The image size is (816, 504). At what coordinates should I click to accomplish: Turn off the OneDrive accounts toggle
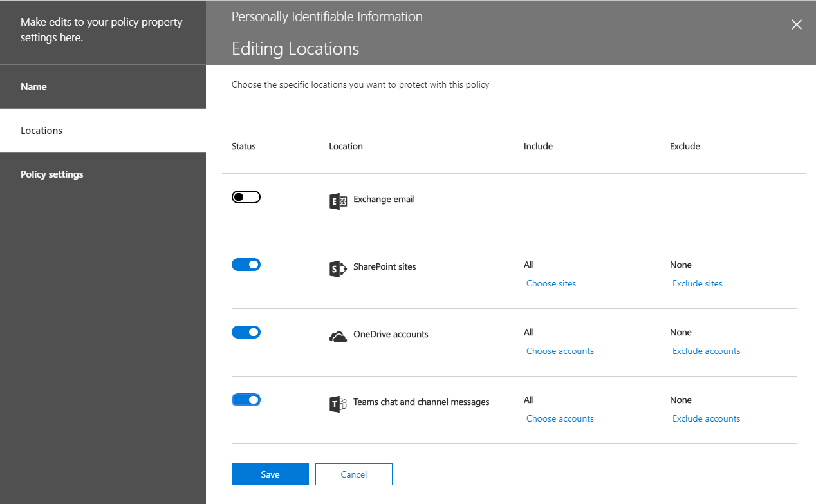(x=246, y=331)
